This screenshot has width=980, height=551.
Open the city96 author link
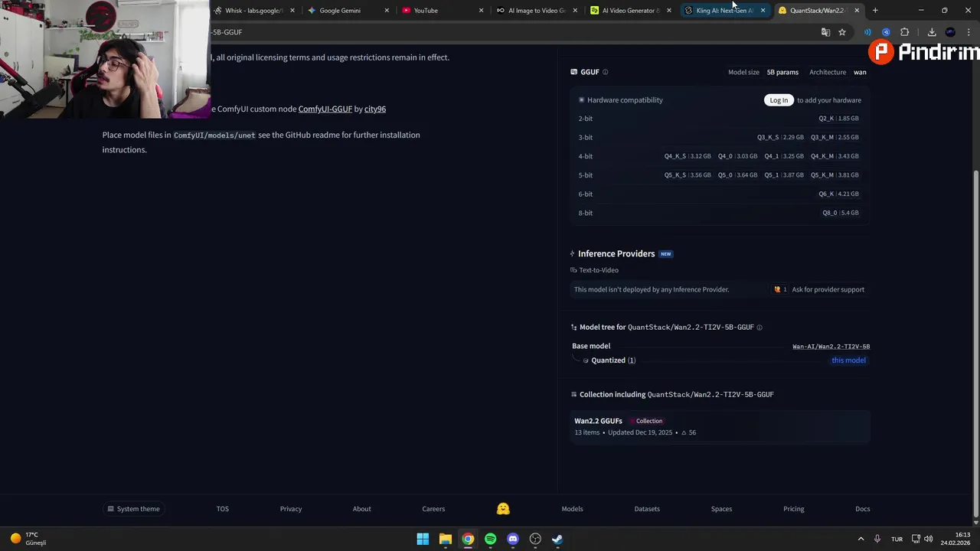375,109
